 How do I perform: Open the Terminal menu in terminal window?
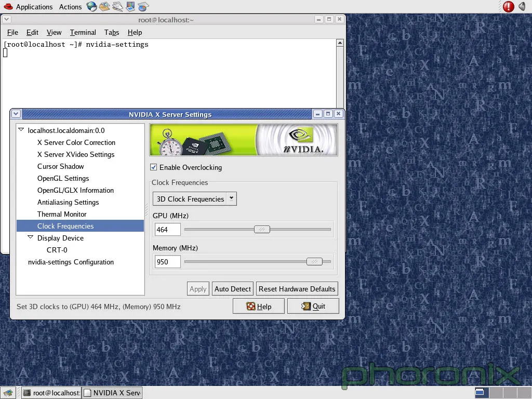click(83, 32)
